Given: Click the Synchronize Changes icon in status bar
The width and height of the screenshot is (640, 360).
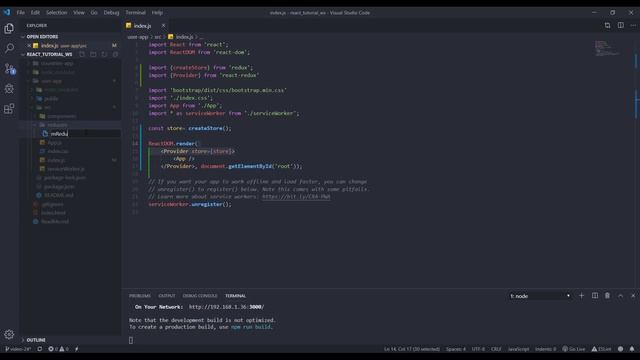Looking at the screenshot, I should point(40,349).
